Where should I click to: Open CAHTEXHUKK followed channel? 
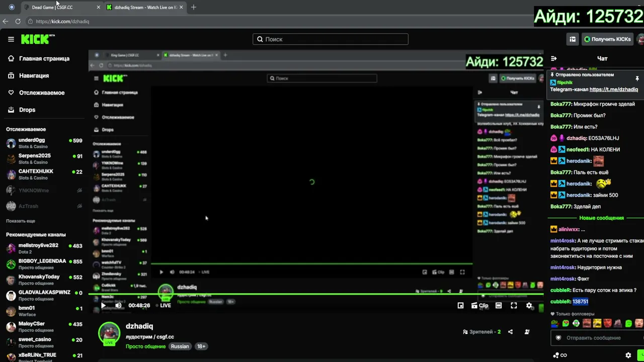pyautogui.click(x=44, y=174)
